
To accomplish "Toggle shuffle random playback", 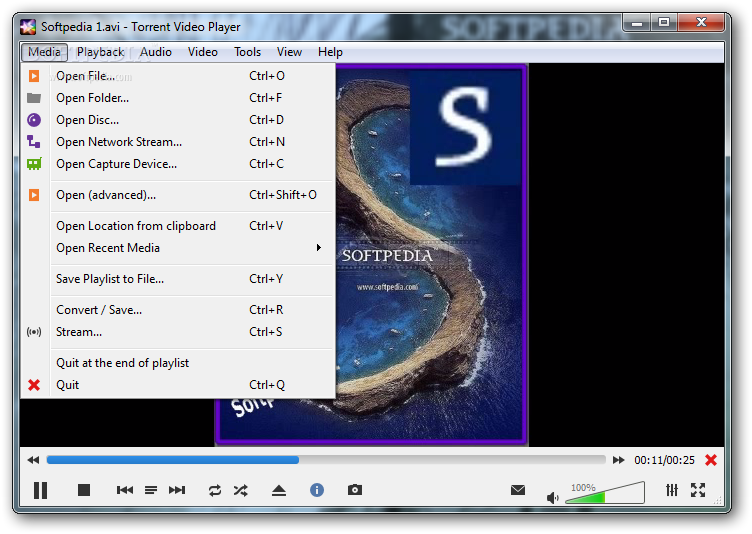I will (241, 490).
